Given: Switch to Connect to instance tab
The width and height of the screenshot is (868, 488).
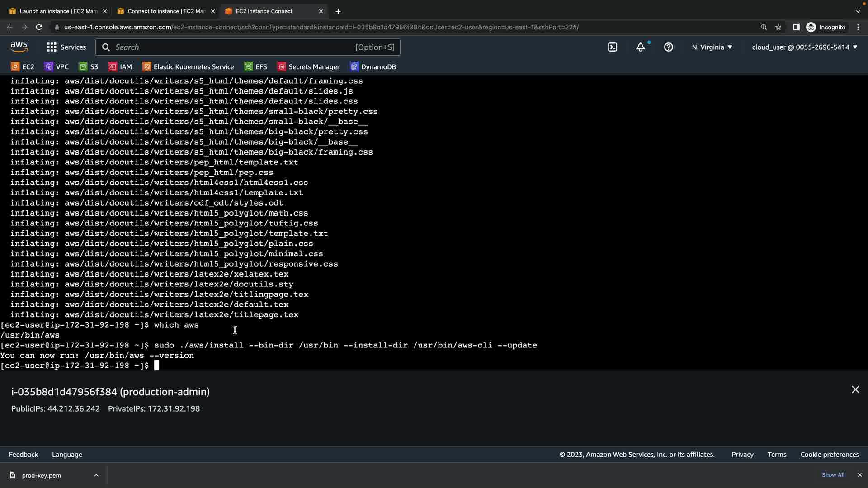Looking at the screenshot, I should [x=166, y=11].
